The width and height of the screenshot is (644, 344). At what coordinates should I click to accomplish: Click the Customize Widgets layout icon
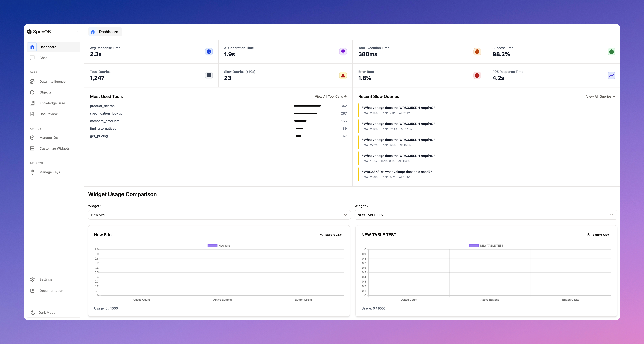coord(32,148)
